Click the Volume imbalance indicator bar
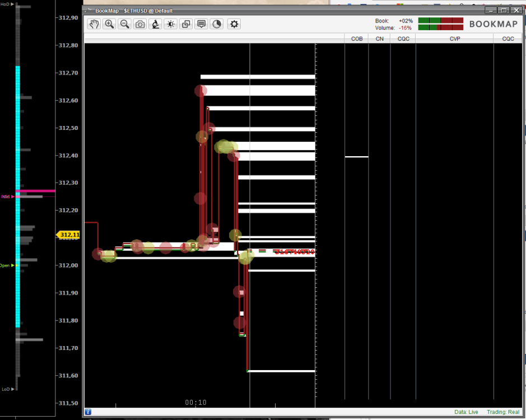Viewport: 526px width, 420px height. point(440,27)
